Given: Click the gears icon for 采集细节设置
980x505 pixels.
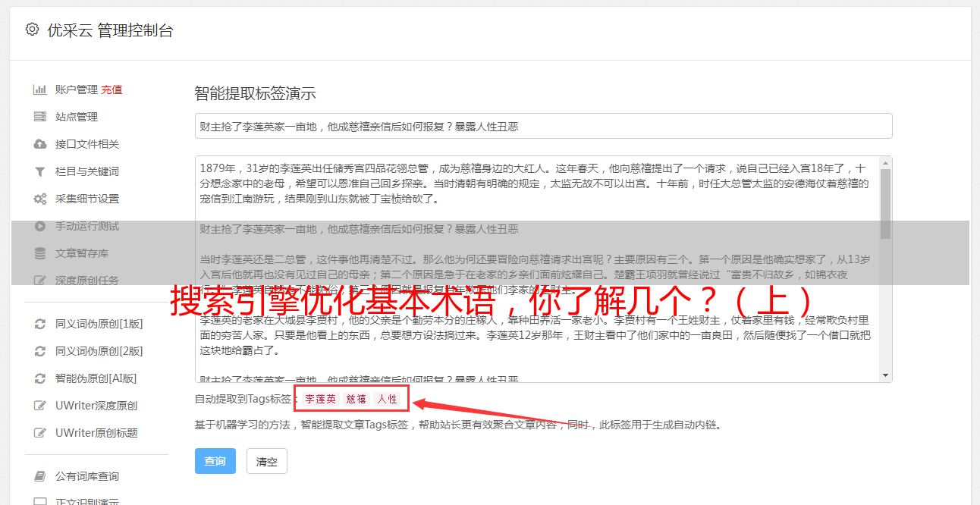Looking at the screenshot, I should (x=40, y=199).
